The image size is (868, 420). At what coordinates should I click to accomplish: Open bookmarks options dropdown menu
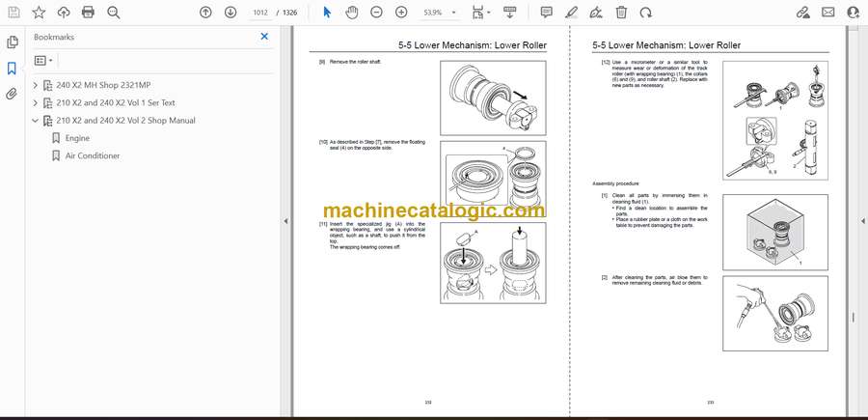coord(43,60)
